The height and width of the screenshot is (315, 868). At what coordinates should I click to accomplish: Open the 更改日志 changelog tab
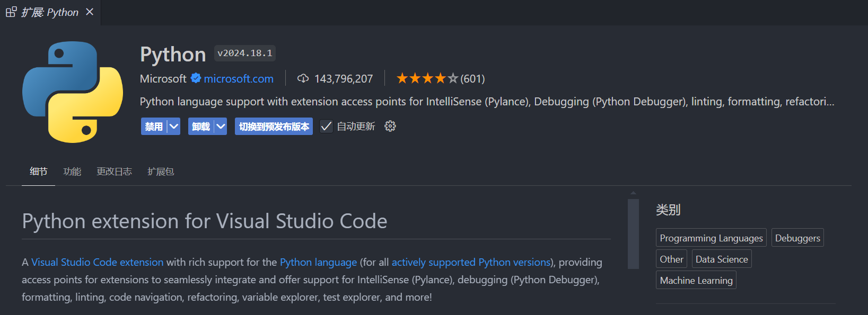pos(114,172)
